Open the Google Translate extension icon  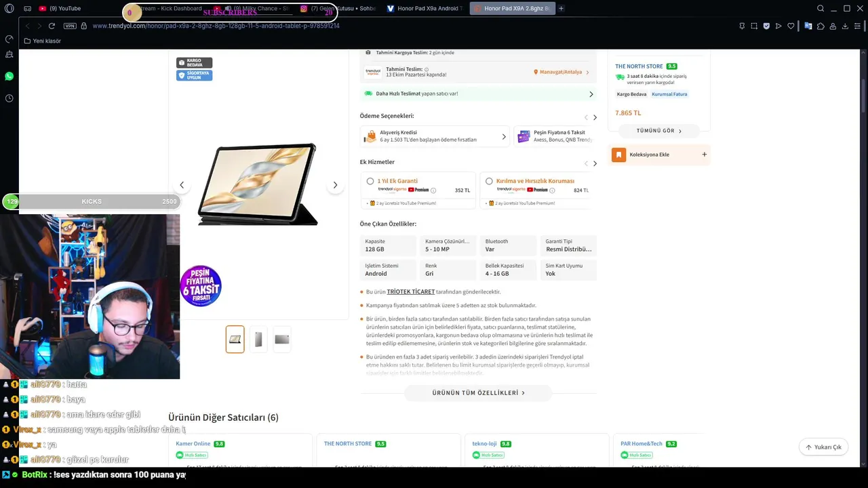(808, 26)
